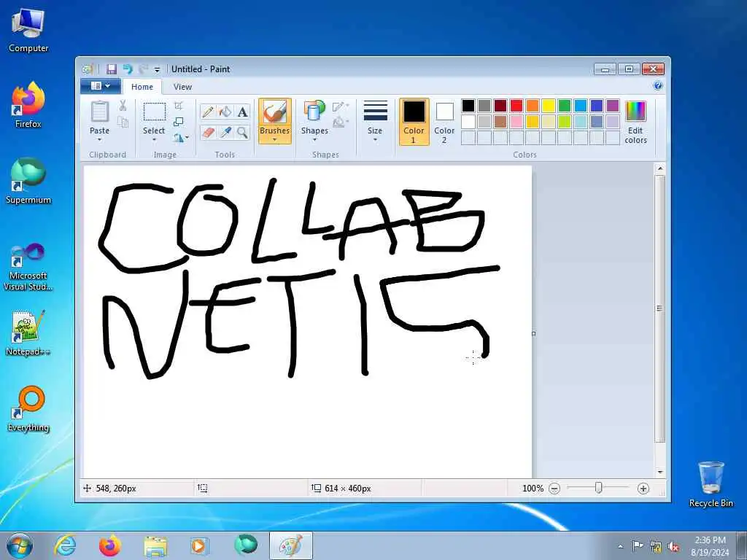Open the Firefox desktop shortcut
Viewport: 747px width, 560px height.
[x=28, y=105]
